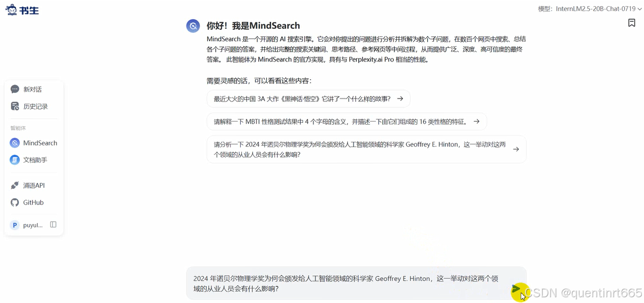Click the GitHub octocat icon
Image resolution: width=644 pixels, height=303 pixels.
15,202
